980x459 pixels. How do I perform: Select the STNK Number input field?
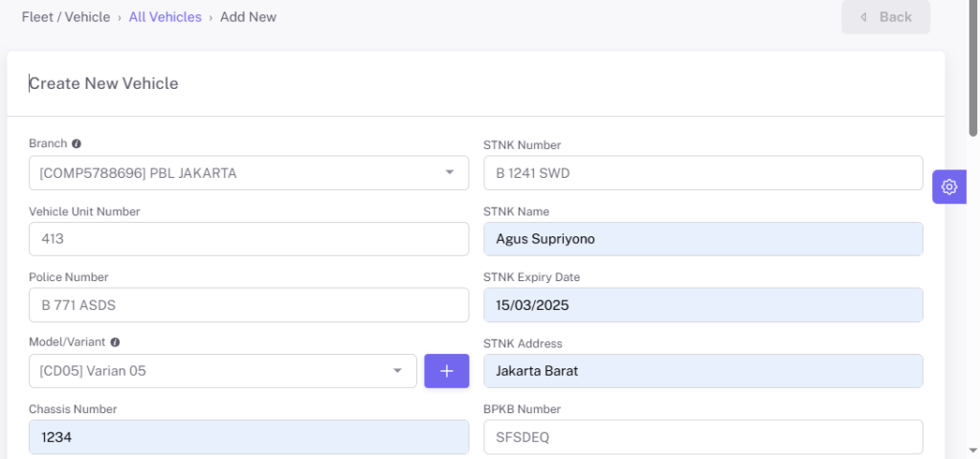703,173
